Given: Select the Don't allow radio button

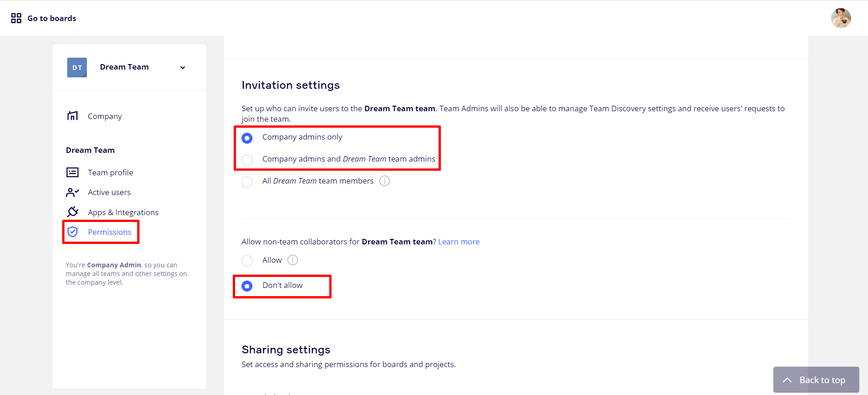Looking at the screenshot, I should point(247,286).
